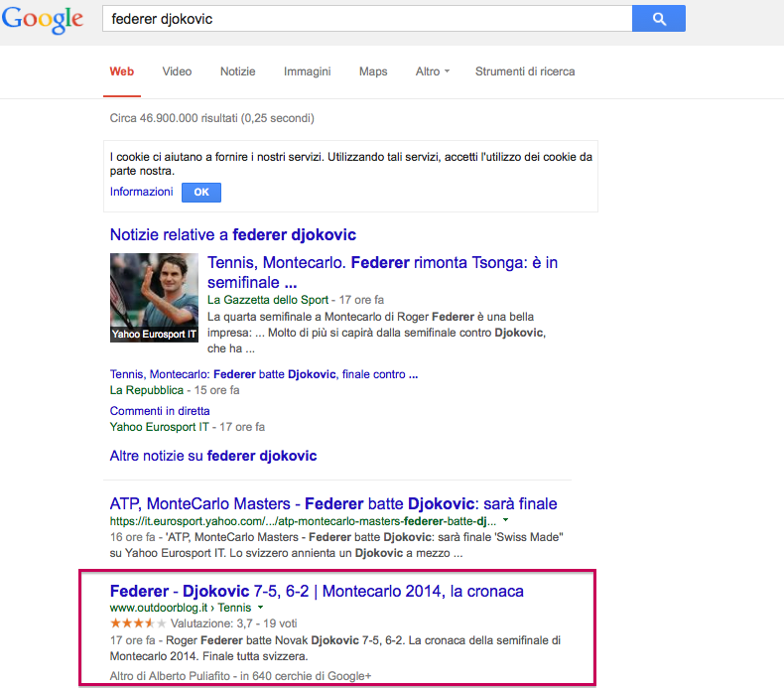Screen dimensions: 784x690
Task: Go to the Immagini tab
Action: coord(307,71)
